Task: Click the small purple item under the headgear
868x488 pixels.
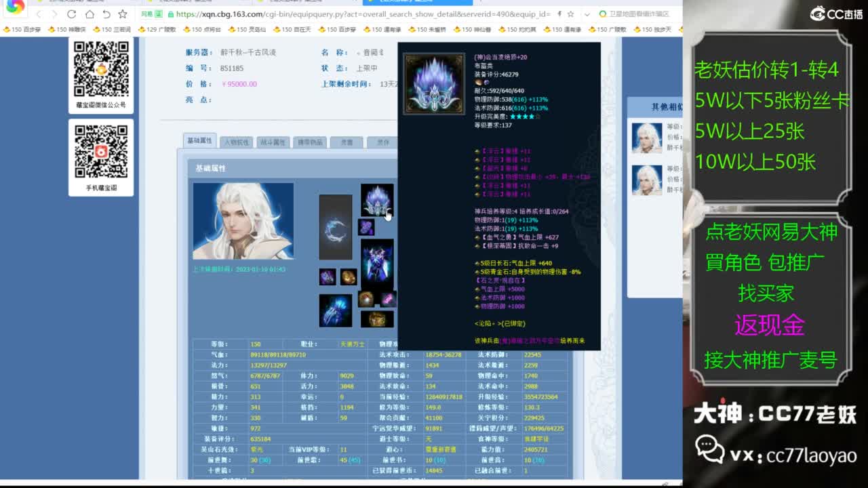Action: 366,227
